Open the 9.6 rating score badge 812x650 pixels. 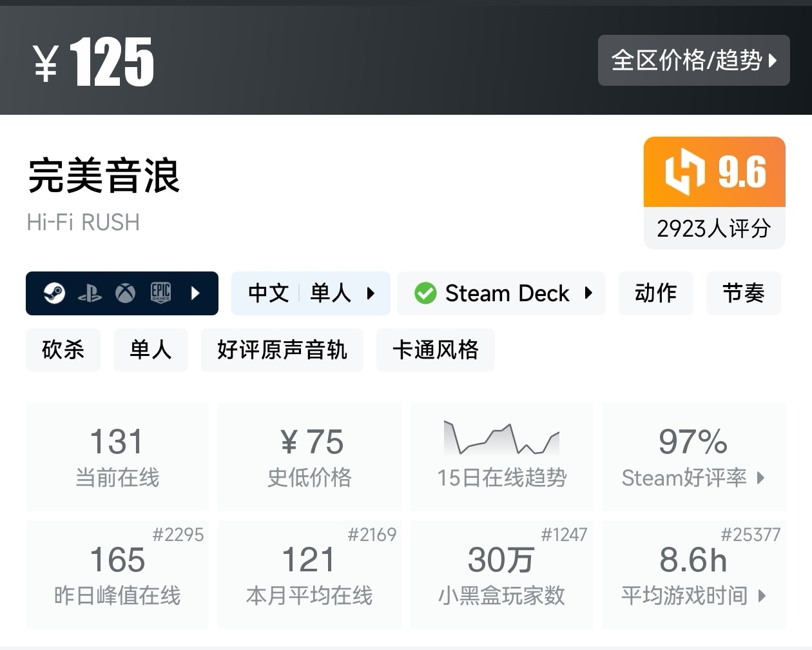coord(715,172)
